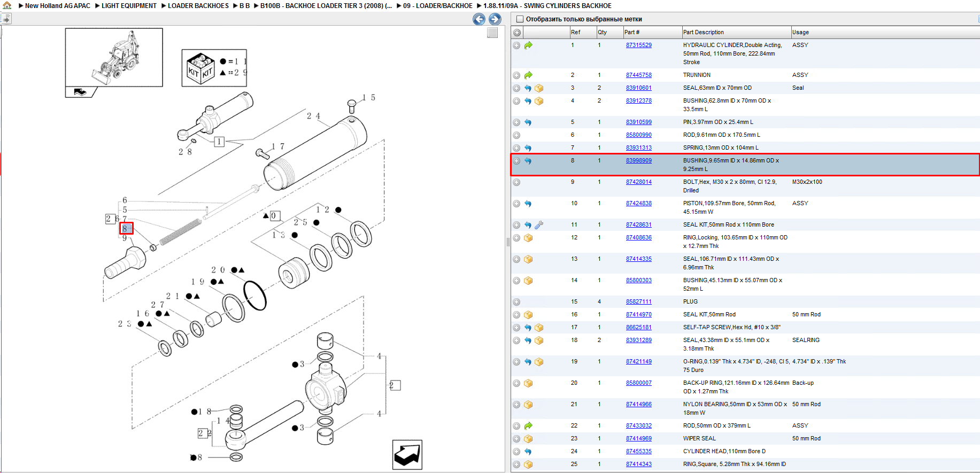Open the green arrow on Ref 1 row
The height and width of the screenshot is (473, 980).
[x=528, y=45]
